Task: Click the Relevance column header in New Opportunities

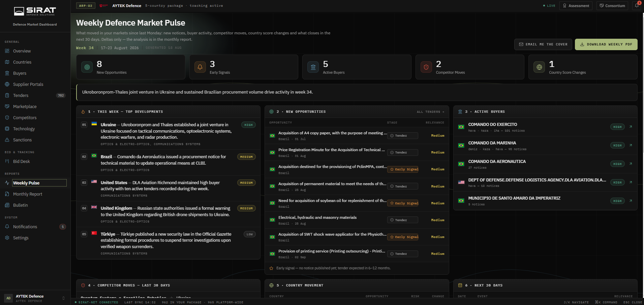Action: click(435, 123)
